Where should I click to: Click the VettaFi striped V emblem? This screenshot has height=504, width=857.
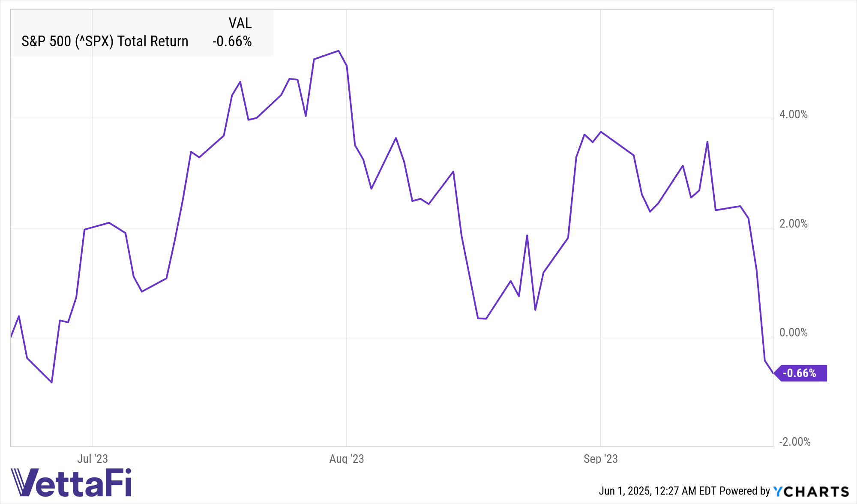[x=22, y=482]
